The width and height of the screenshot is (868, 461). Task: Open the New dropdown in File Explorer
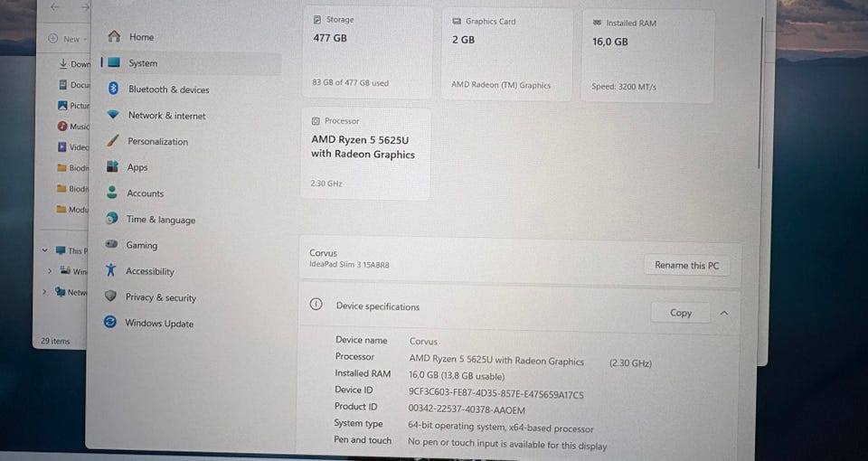coord(68,39)
